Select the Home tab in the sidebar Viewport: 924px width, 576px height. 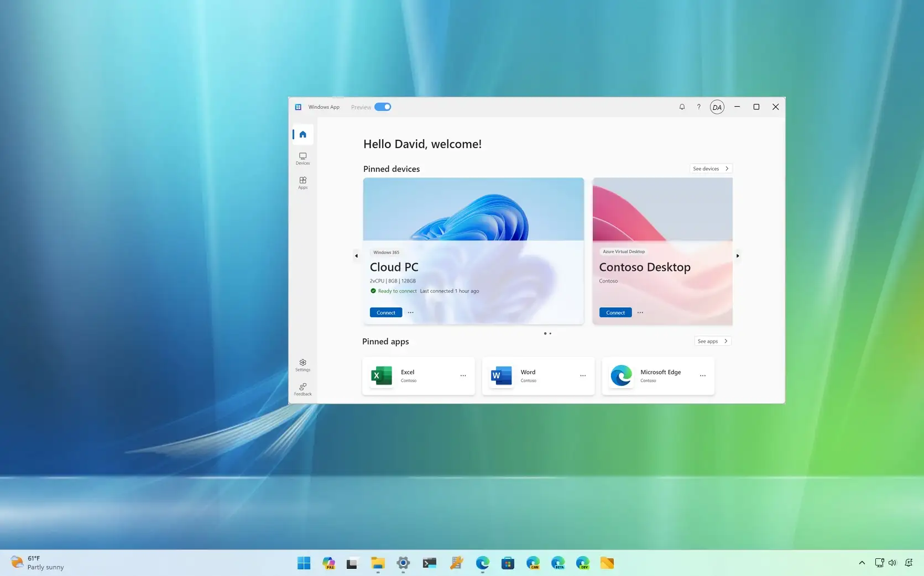click(x=302, y=134)
